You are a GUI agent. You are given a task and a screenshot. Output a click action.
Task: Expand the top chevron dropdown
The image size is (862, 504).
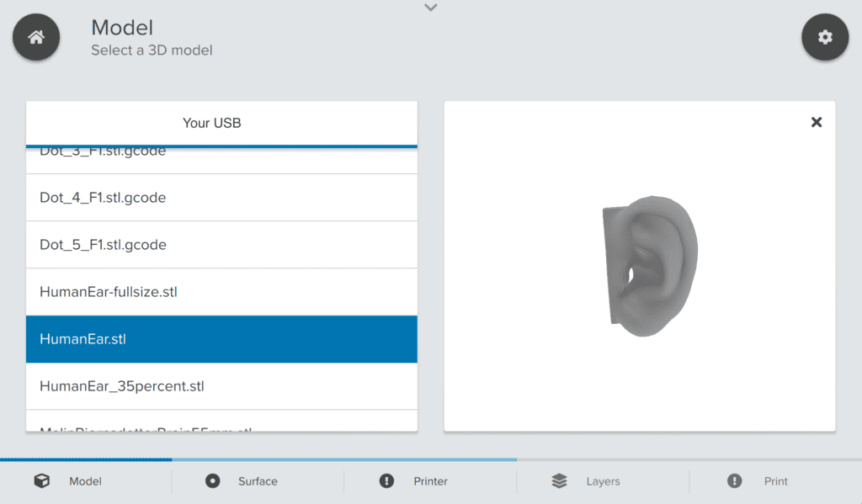click(431, 8)
